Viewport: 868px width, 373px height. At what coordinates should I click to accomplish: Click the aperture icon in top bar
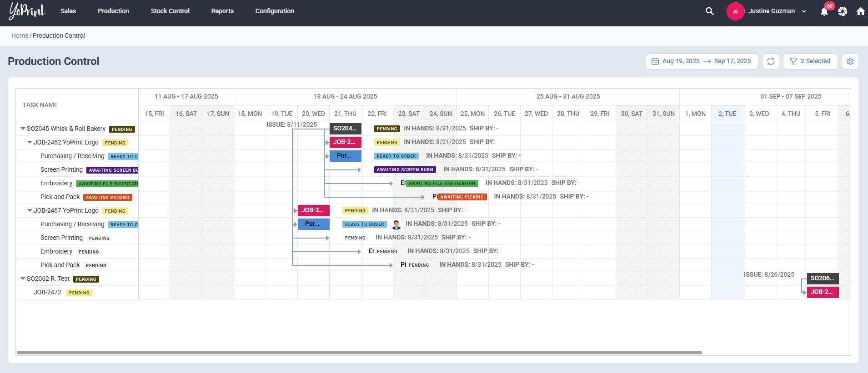tap(843, 12)
